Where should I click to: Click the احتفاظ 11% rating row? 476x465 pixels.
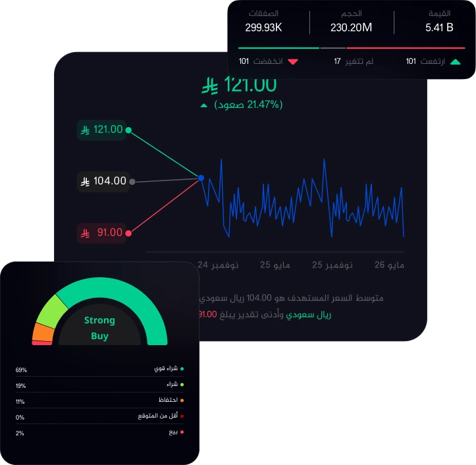pyautogui.click(x=99, y=400)
